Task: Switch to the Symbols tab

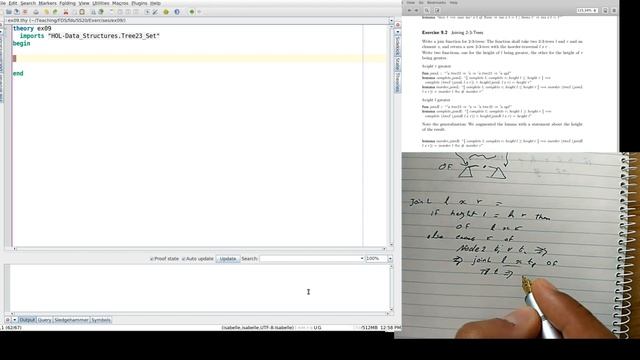Action: (x=101, y=320)
